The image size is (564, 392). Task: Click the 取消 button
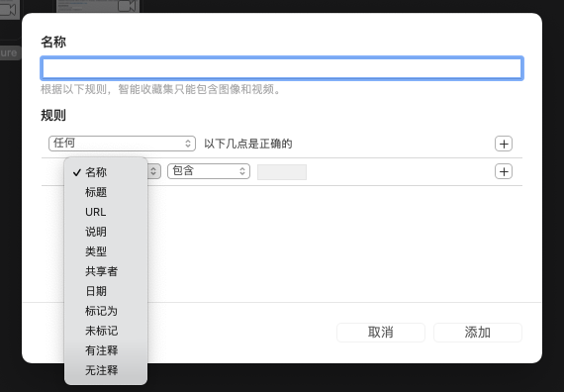381,333
